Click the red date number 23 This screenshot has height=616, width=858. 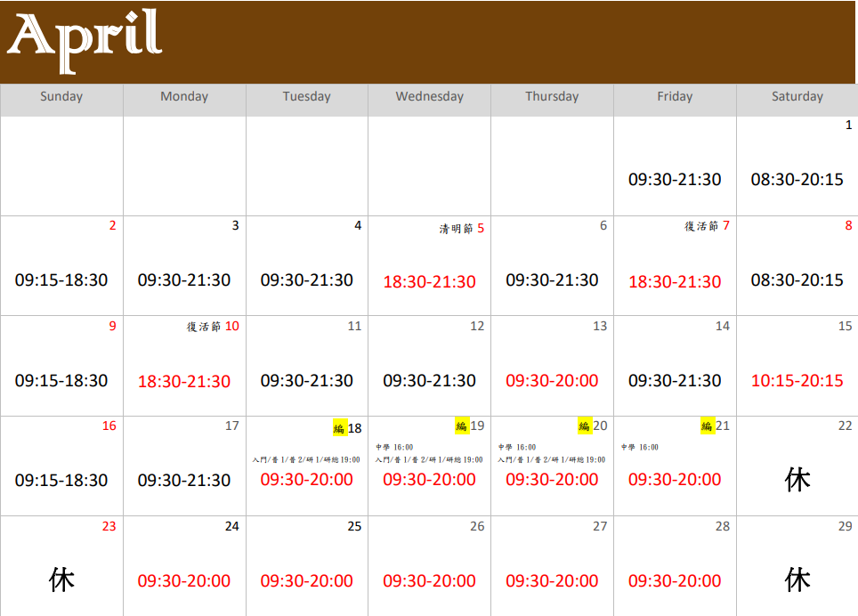pyautogui.click(x=109, y=526)
